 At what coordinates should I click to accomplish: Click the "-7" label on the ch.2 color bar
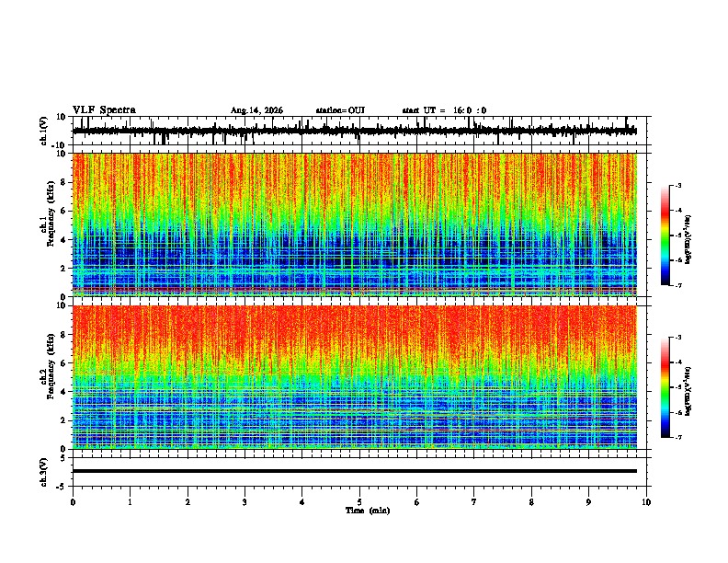tap(677, 437)
